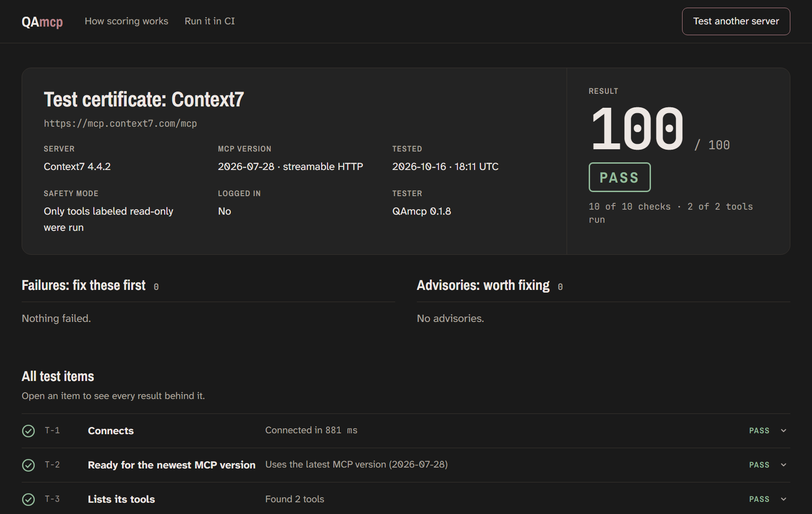
Task: Click the 'Found 2 tools' detail
Action: point(295,499)
